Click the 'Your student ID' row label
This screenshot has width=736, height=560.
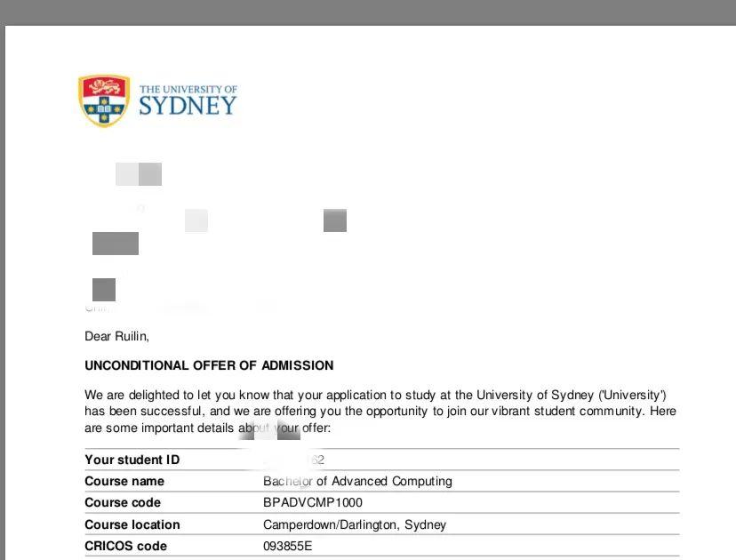132,460
